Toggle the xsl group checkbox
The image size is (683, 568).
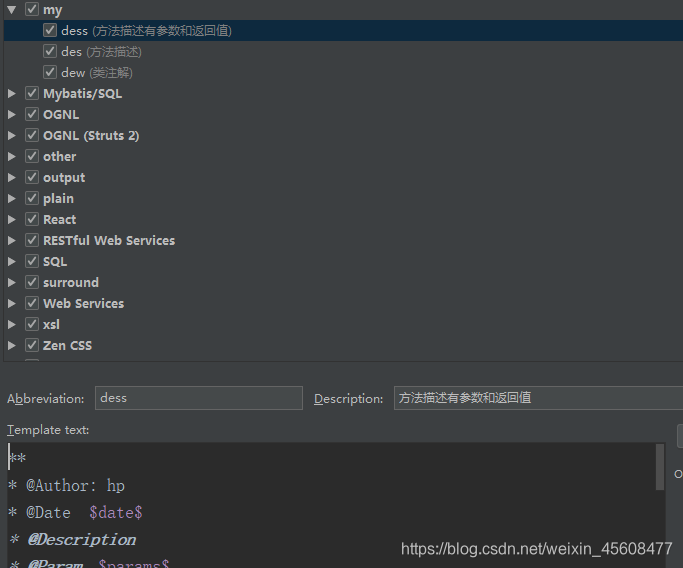(32, 324)
